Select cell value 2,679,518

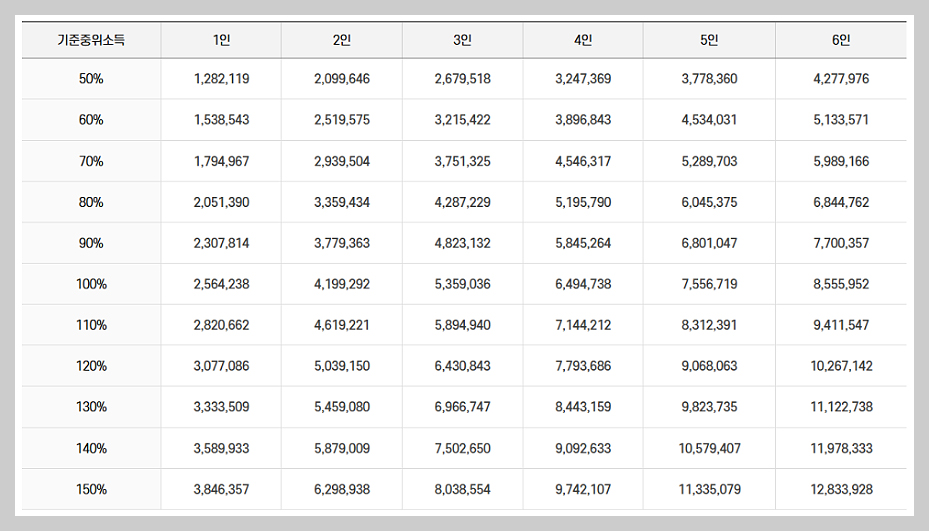click(x=463, y=79)
